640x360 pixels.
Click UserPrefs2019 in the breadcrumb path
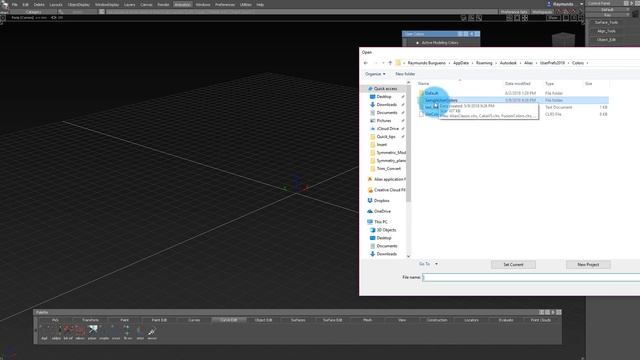pyautogui.click(x=552, y=63)
